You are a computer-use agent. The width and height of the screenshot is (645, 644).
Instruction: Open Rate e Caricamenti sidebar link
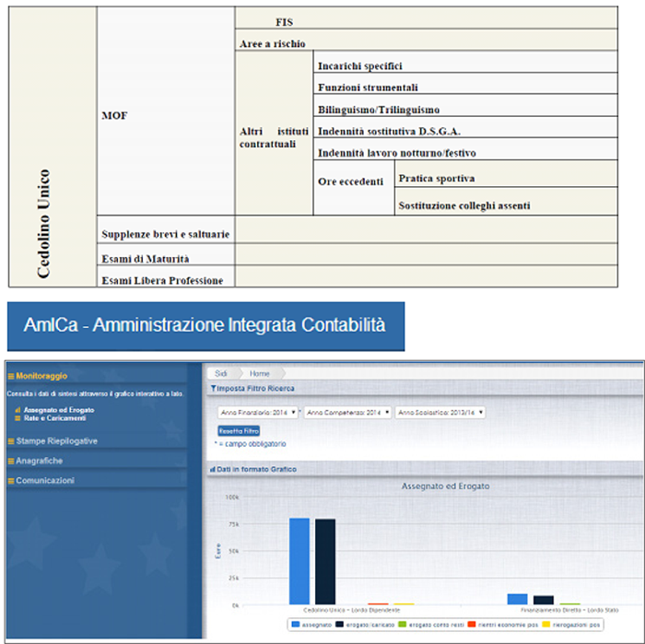[54, 418]
